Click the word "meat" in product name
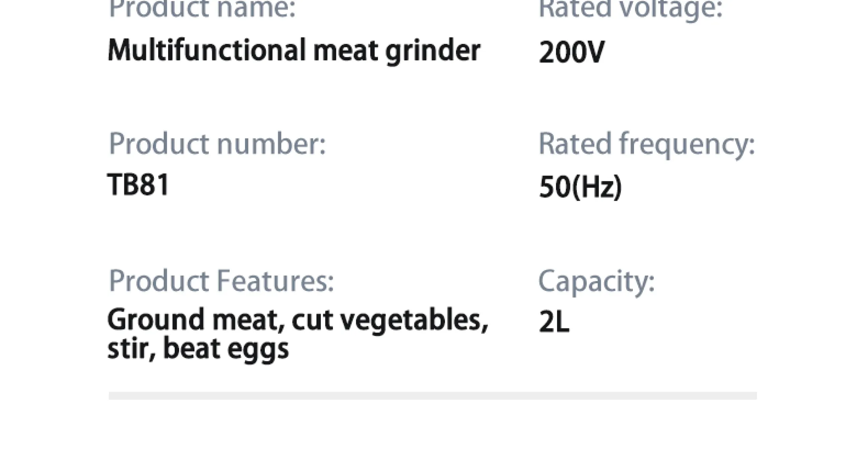 (346, 51)
